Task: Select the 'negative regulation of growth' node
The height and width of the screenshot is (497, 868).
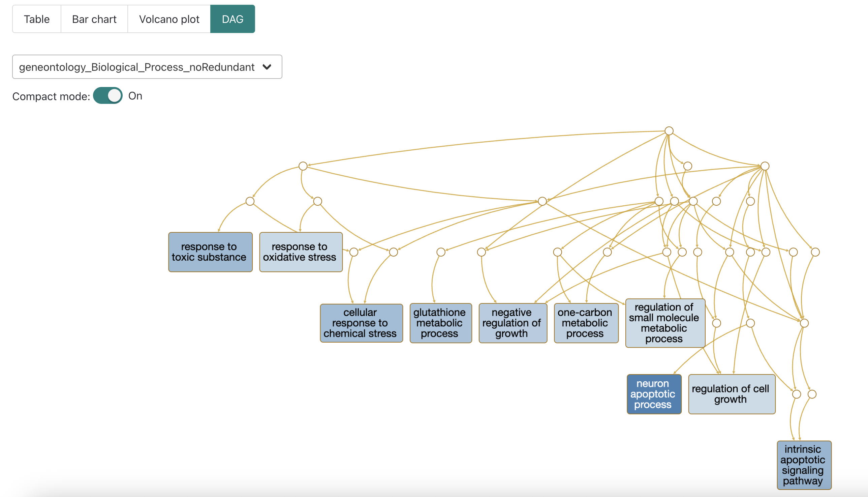Action: [513, 323]
